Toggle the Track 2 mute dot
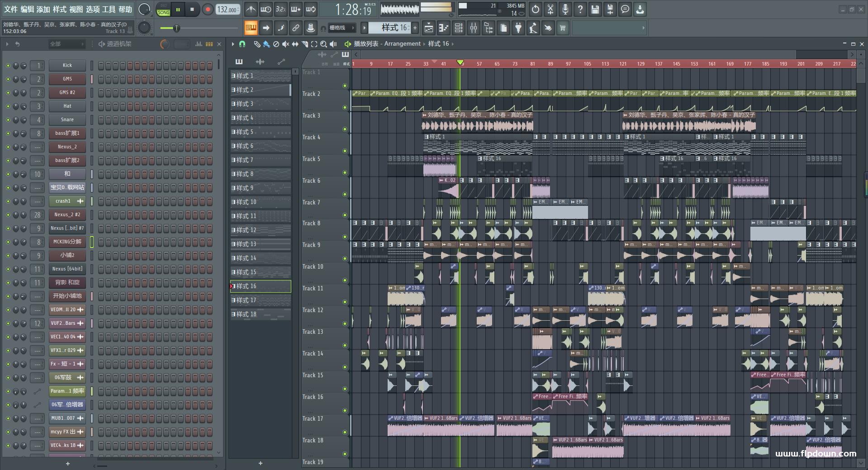Image resolution: width=868 pixels, height=470 pixels. [345, 107]
